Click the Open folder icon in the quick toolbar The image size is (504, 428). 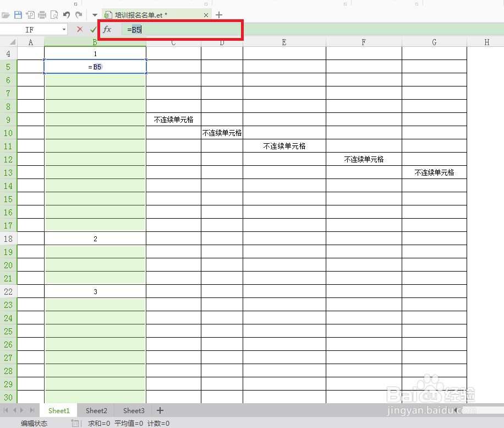click(x=6, y=15)
